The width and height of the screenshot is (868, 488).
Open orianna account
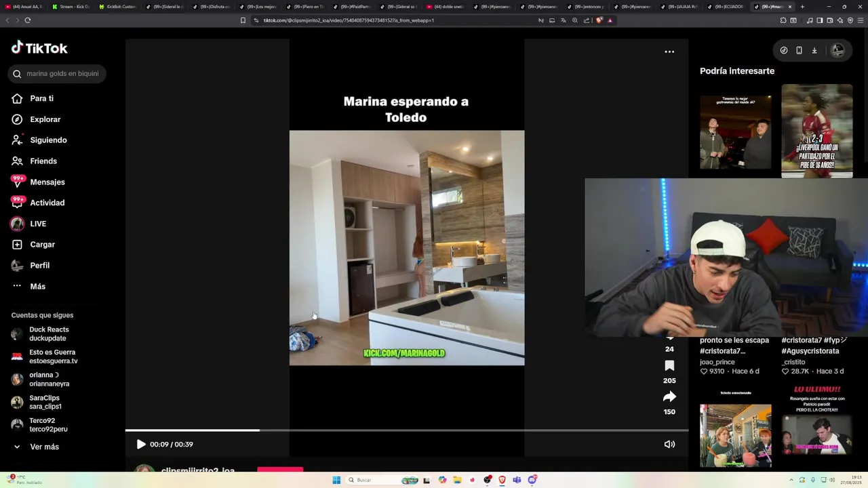pyautogui.click(x=40, y=380)
